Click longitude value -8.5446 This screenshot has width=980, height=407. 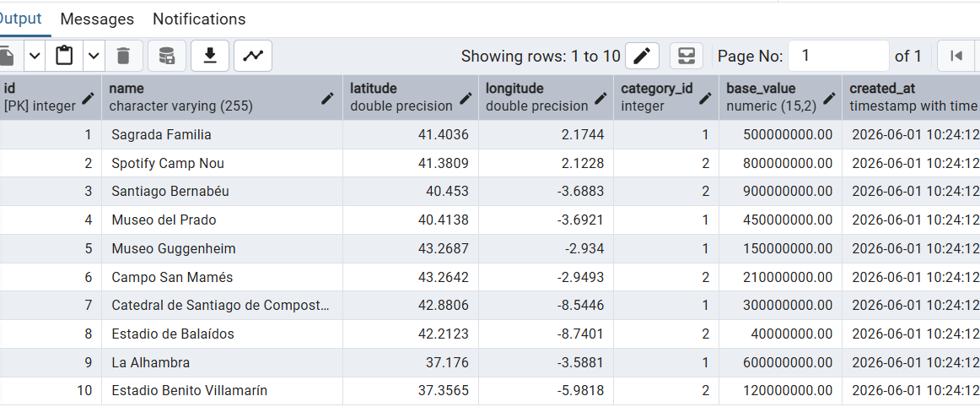coord(546,306)
